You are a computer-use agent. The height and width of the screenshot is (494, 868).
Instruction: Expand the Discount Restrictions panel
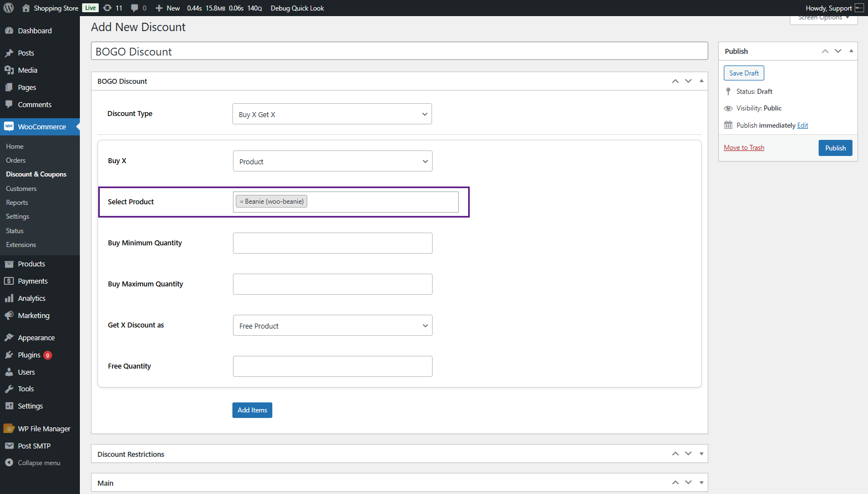[702, 454]
